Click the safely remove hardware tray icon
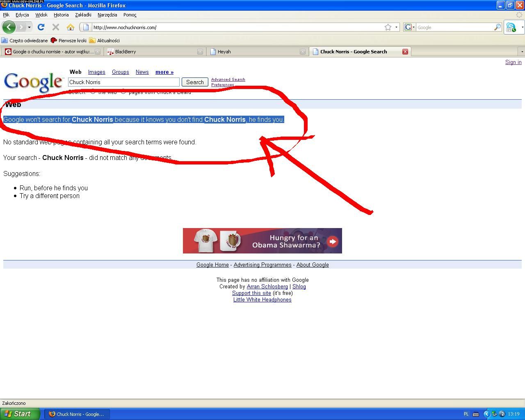525x420 pixels. click(x=495, y=414)
